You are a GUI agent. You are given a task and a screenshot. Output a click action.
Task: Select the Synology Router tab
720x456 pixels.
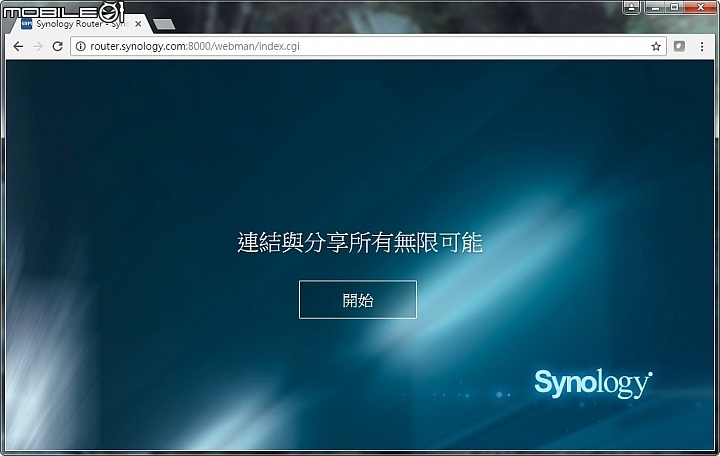(78, 24)
